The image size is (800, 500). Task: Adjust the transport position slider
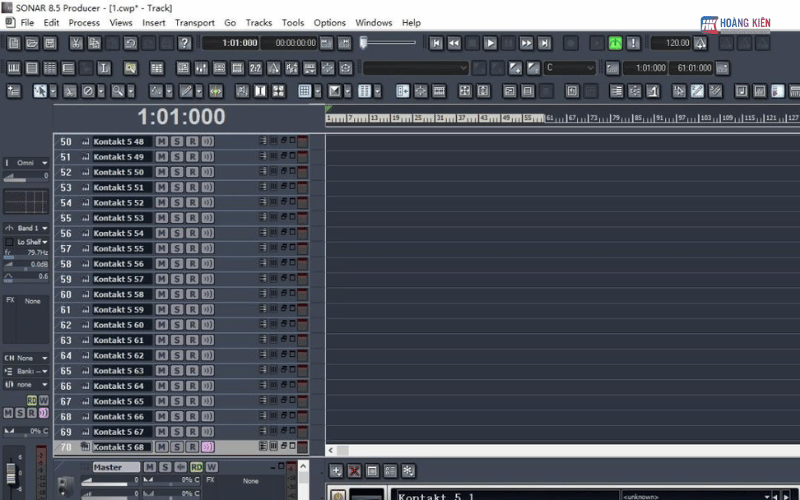(x=388, y=43)
